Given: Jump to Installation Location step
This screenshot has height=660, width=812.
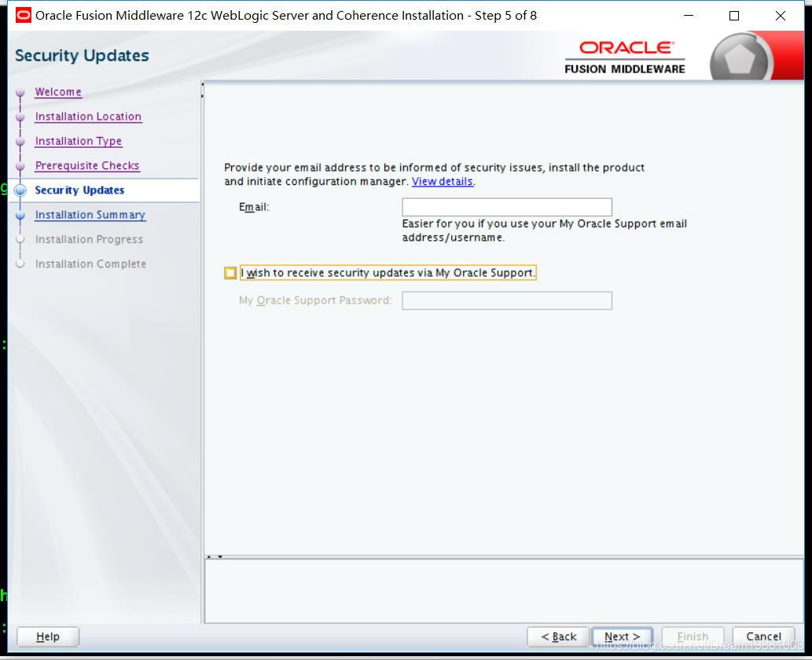Looking at the screenshot, I should tap(88, 116).
